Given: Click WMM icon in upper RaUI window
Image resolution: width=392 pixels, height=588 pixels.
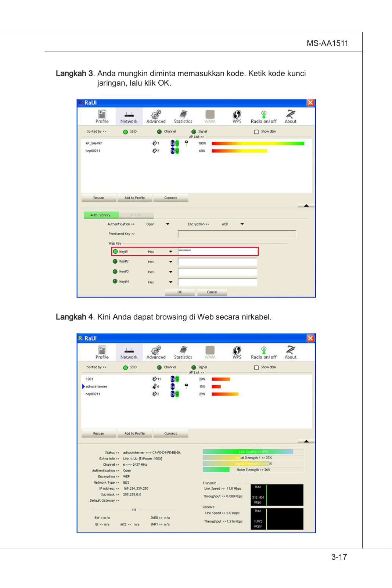Looking at the screenshot, I should (x=210, y=116).
